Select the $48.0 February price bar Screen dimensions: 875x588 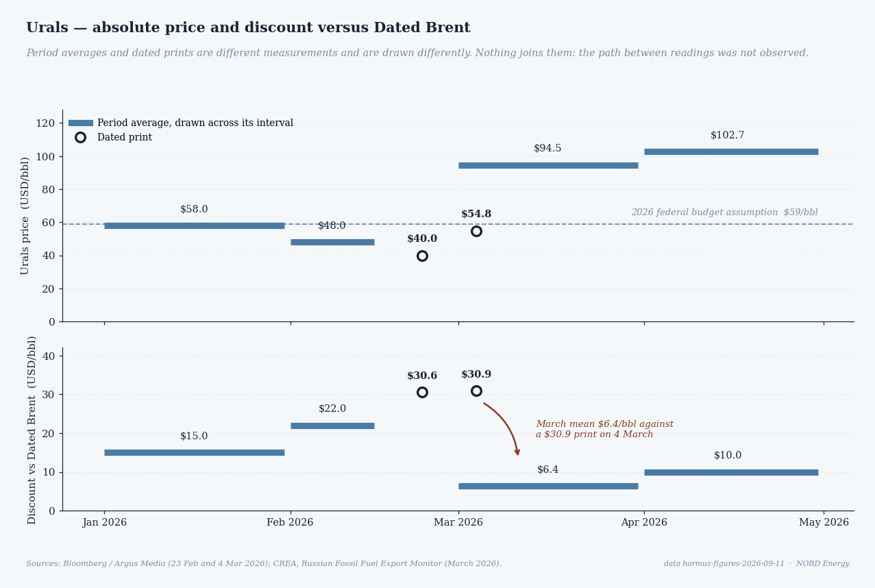pyautogui.click(x=332, y=242)
